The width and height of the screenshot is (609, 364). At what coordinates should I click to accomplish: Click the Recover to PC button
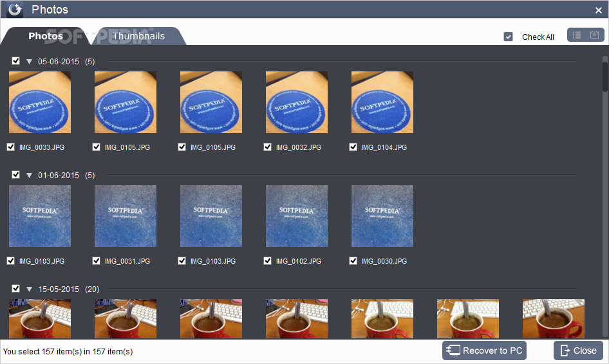click(484, 350)
